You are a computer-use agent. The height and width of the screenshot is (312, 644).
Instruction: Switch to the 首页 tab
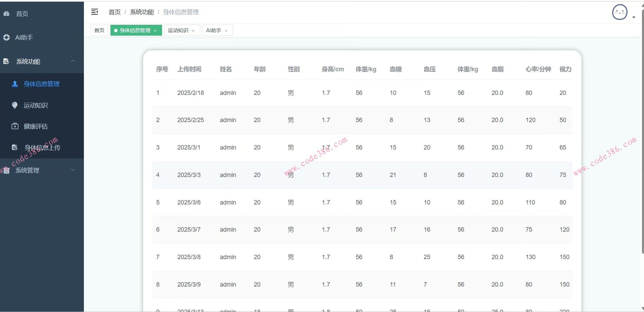click(99, 30)
